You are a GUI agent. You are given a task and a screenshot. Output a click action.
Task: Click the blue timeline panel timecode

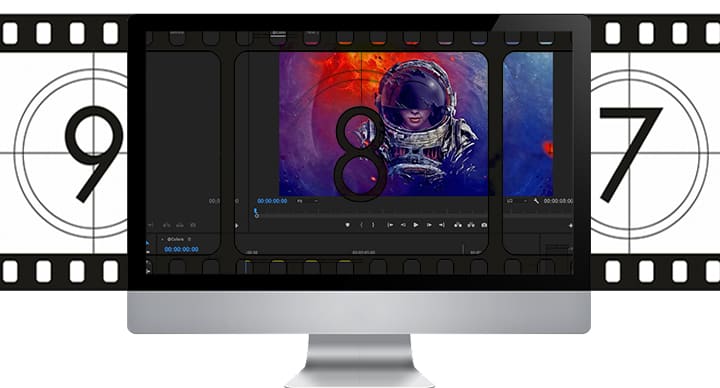pyautogui.click(x=181, y=249)
